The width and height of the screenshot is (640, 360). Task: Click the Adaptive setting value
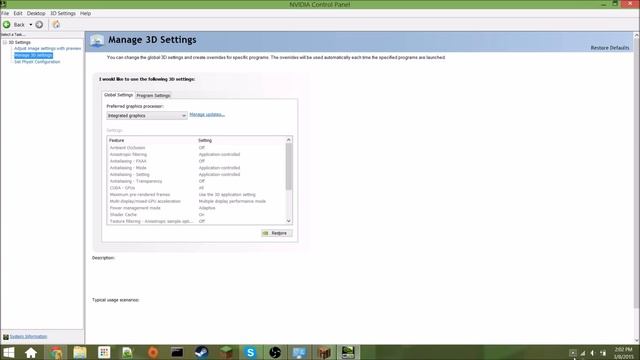tap(207, 208)
